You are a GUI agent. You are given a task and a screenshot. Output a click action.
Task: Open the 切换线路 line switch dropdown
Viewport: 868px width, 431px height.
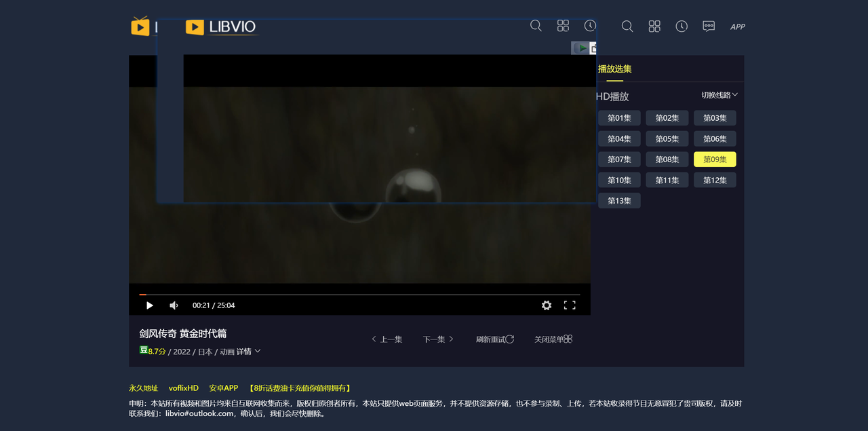click(719, 95)
